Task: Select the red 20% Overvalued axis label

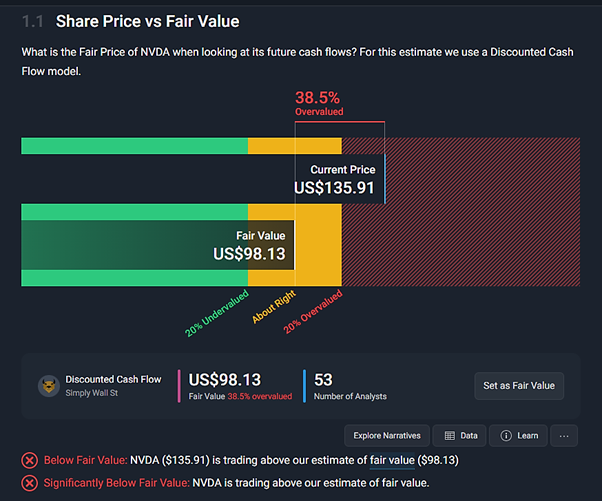Action: pos(313,311)
